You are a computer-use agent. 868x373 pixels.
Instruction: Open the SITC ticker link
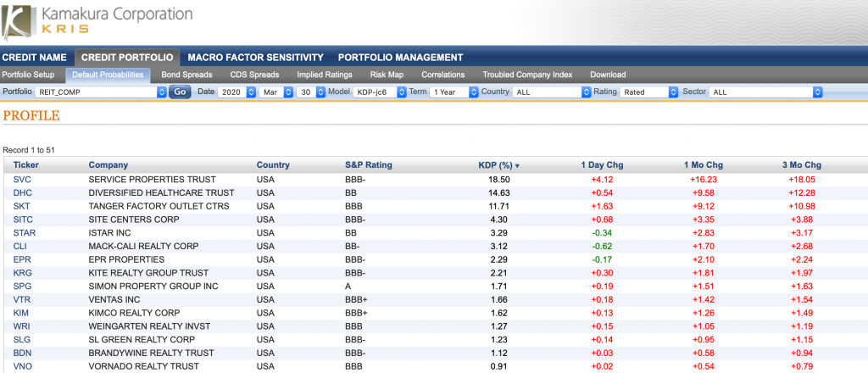(23, 220)
